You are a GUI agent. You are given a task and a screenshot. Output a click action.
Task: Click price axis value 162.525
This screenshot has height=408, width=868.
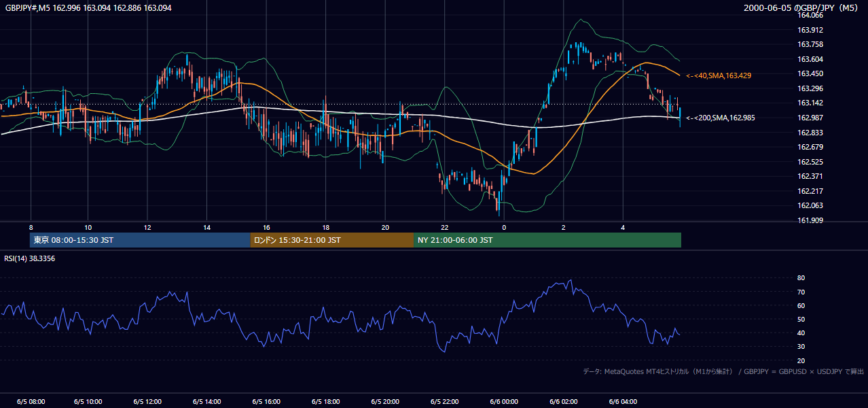coord(810,162)
